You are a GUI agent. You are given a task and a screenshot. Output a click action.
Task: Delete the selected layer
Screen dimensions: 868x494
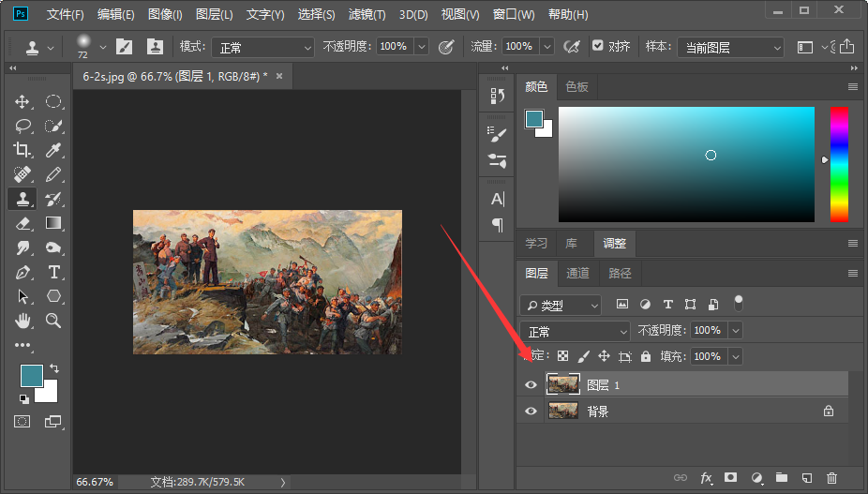pos(831,477)
